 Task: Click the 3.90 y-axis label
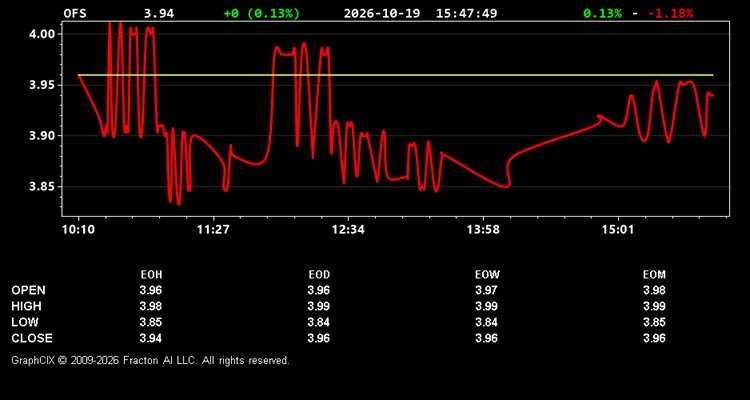pos(42,136)
